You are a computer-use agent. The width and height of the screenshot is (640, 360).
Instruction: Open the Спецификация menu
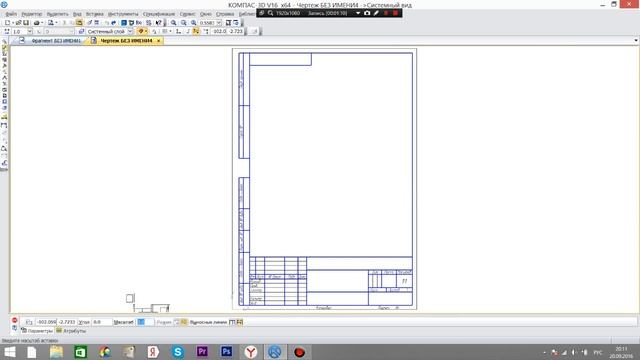(159, 14)
